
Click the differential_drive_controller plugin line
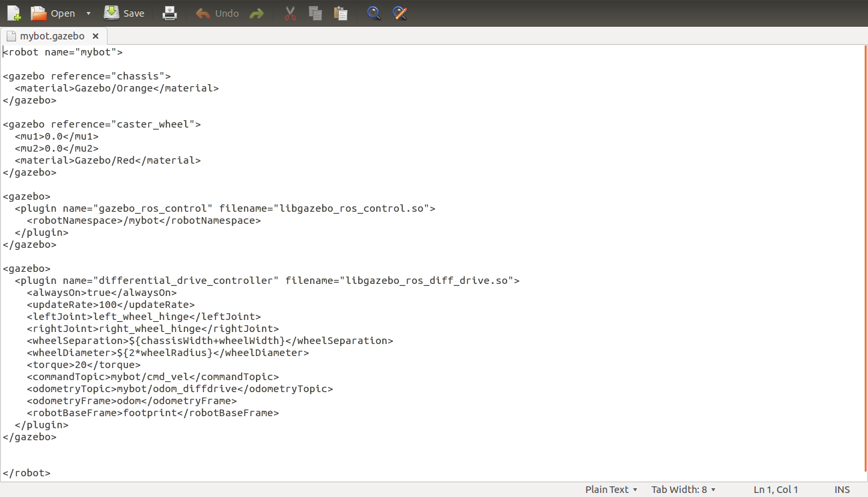tap(267, 281)
